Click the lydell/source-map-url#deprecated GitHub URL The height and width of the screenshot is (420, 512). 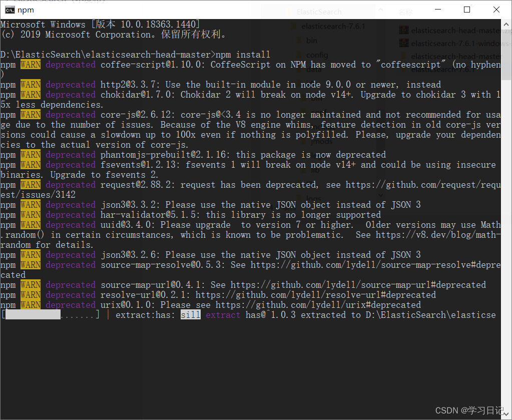pyautogui.click(x=358, y=285)
